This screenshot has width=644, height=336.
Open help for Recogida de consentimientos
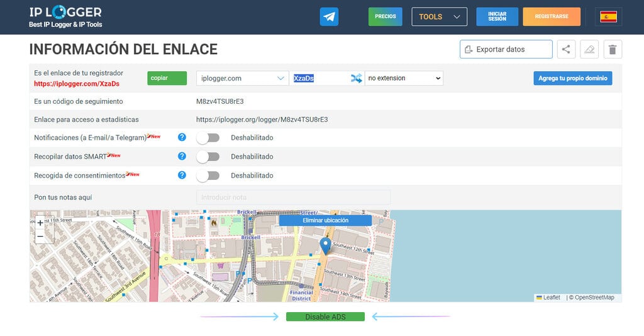[182, 175]
